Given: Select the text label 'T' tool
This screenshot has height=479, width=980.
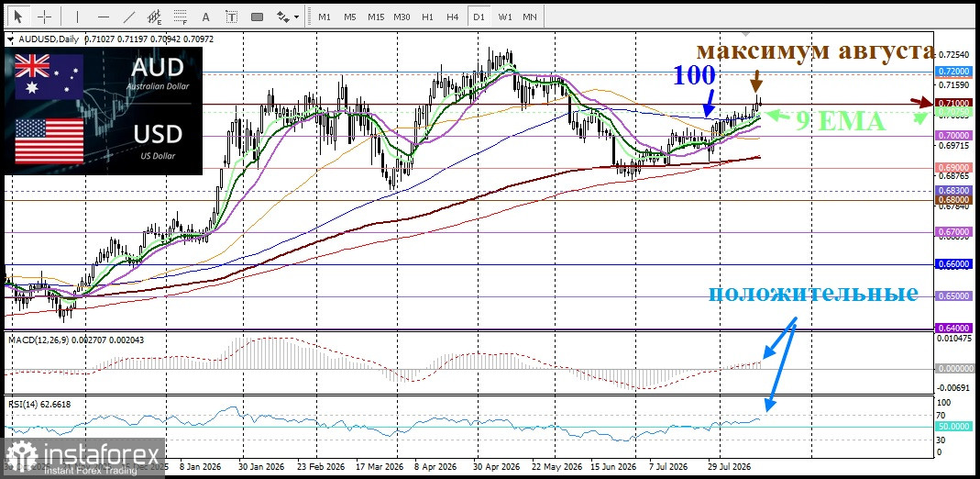Looking at the screenshot, I should point(231,17).
